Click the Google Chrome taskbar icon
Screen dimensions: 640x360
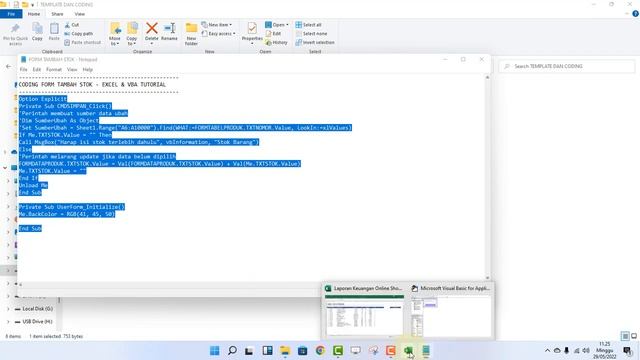point(320,351)
